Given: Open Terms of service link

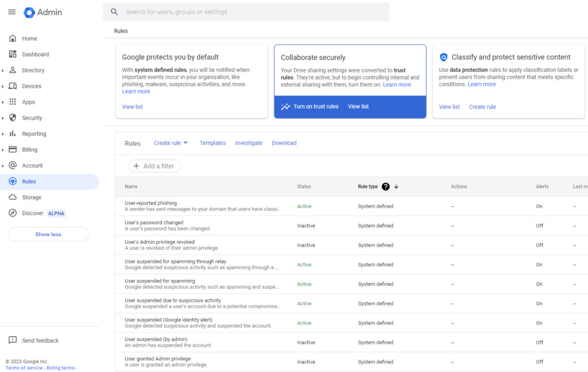Looking at the screenshot, I should [24, 368].
